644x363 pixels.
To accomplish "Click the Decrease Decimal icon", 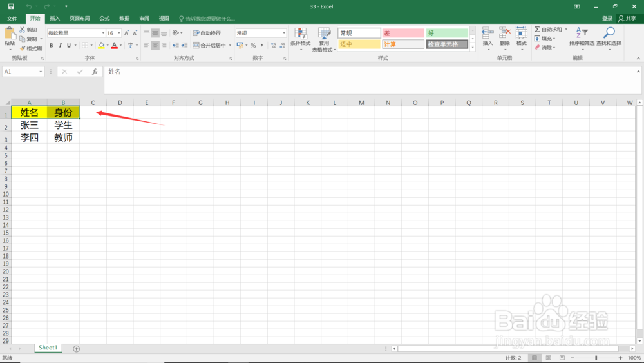I will [x=282, y=45].
